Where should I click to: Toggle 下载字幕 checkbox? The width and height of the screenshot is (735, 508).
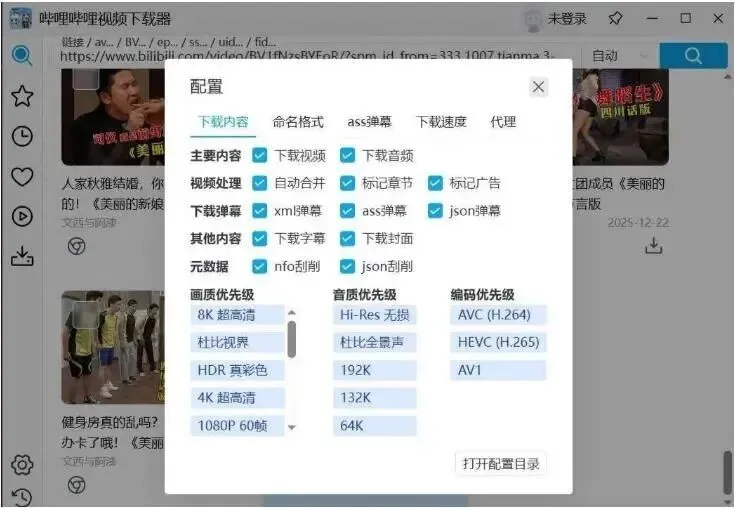(x=259, y=239)
